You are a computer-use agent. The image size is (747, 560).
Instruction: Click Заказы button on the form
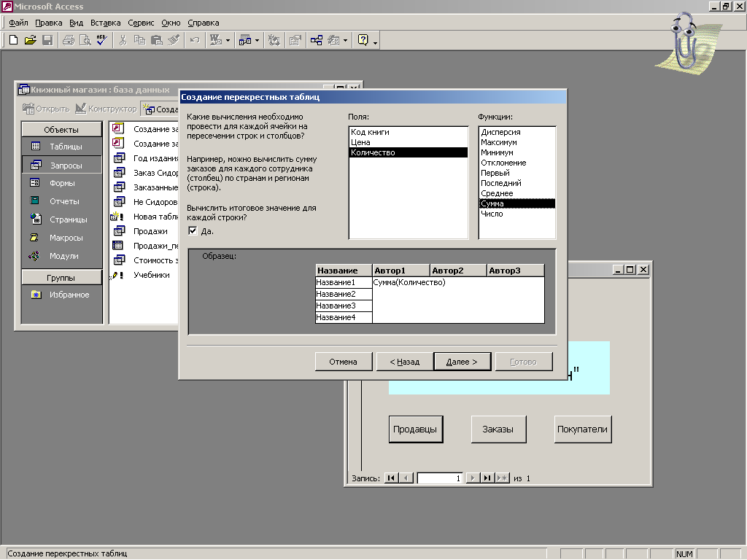(498, 429)
